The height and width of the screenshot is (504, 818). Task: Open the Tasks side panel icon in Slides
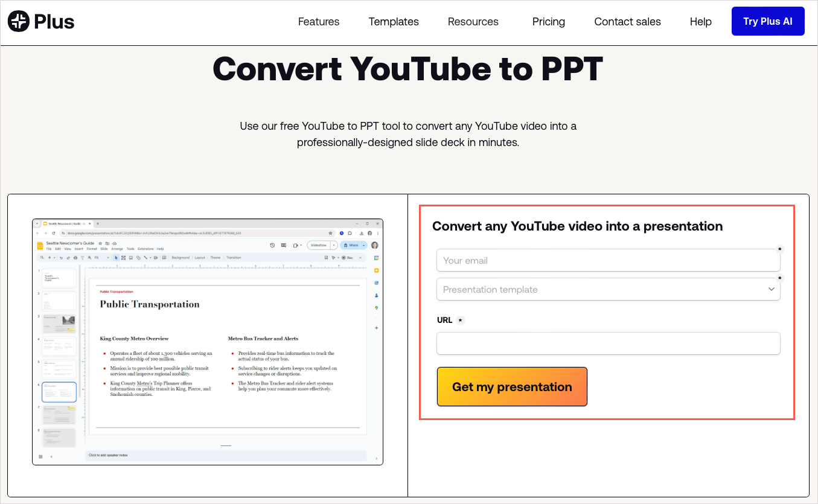[x=376, y=283]
